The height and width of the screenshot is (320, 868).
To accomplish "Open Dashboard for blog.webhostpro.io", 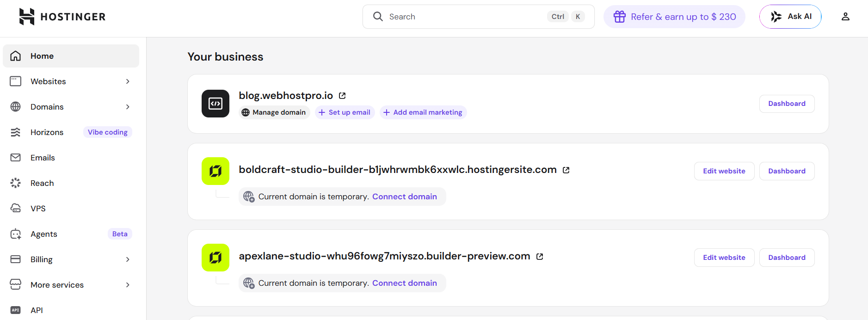I will click(787, 104).
